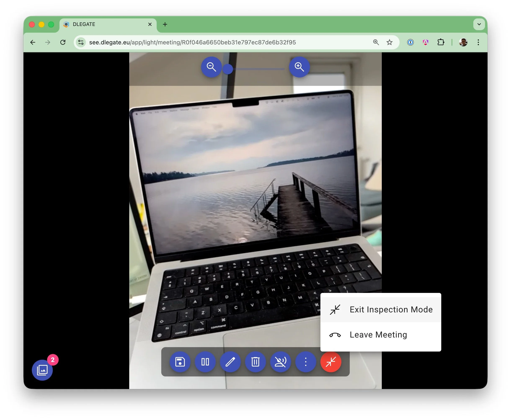Click the zoom level slider handle
This screenshot has height=420, width=511.
coord(228,69)
